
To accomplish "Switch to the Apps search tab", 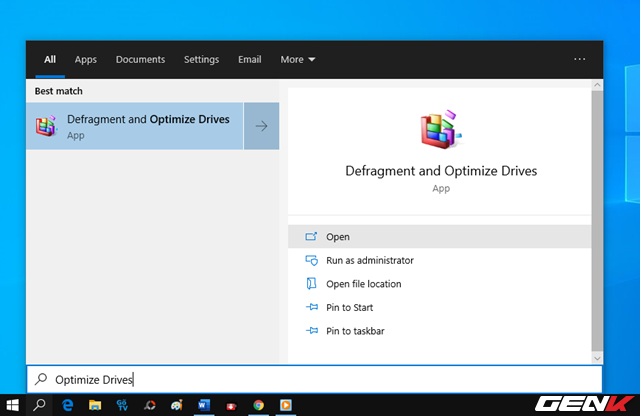I will pos(86,60).
